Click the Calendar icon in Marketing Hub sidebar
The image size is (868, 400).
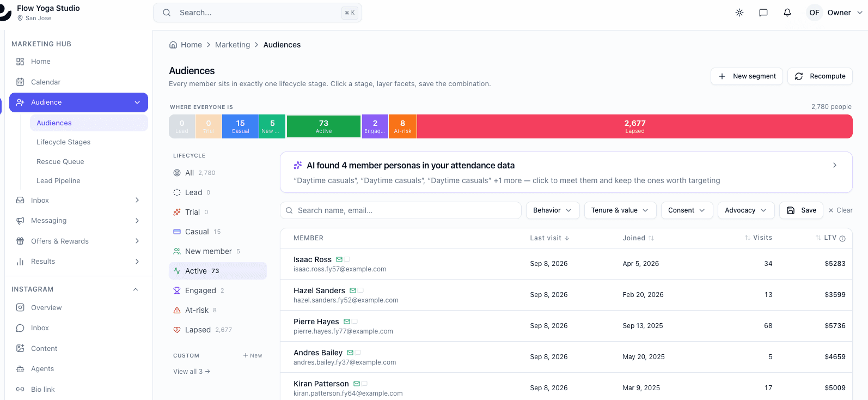pyautogui.click(x=20, y=82)
